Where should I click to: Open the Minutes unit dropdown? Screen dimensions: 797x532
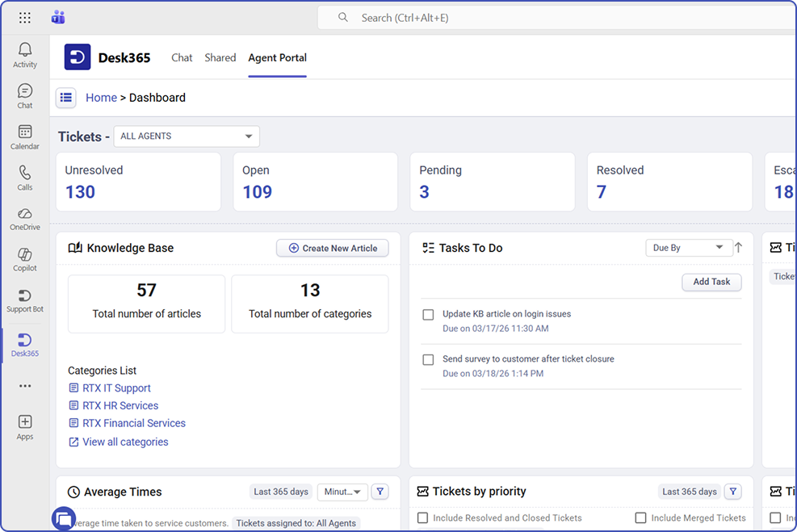[342, 492]
